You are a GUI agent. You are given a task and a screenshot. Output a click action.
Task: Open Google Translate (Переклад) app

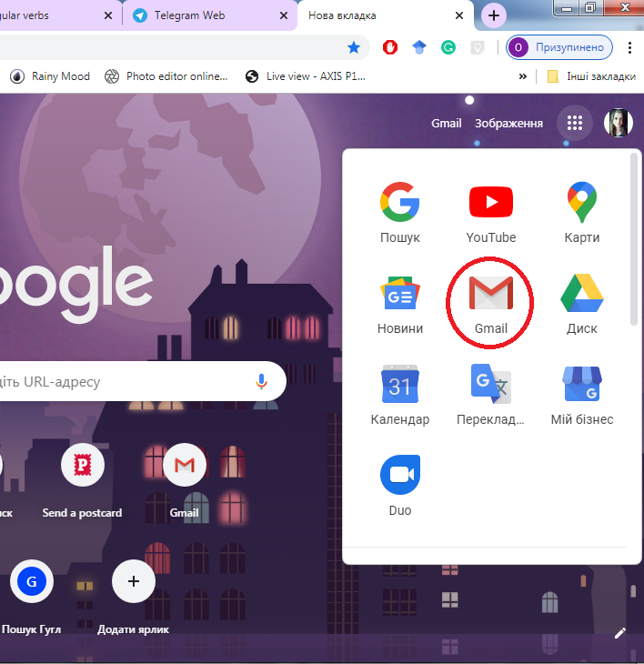point(490,395)
